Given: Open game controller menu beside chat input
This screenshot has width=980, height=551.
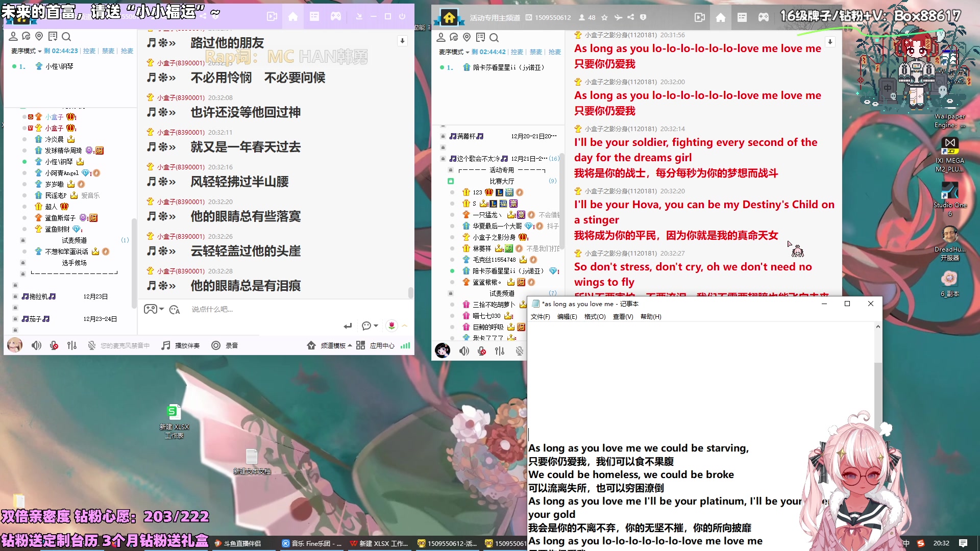Looking at the screenshot, I should point(153,309).
